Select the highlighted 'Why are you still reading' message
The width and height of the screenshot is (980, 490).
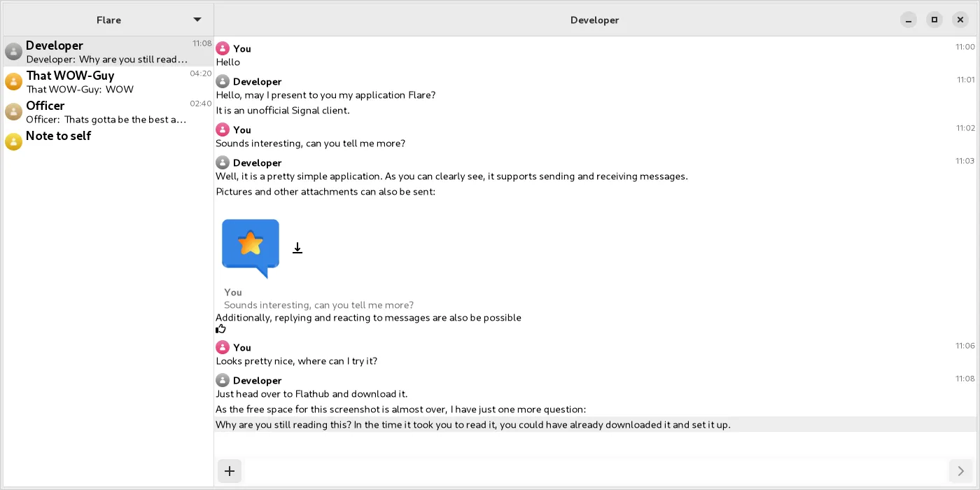pyautogui.click(x=473, y=425)
